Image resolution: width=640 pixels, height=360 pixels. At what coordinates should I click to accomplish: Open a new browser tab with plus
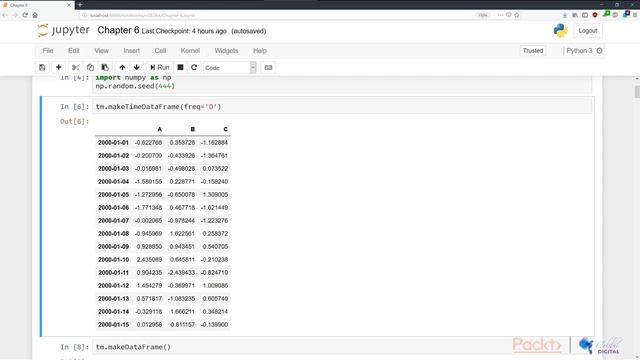(x=80, y=5)
